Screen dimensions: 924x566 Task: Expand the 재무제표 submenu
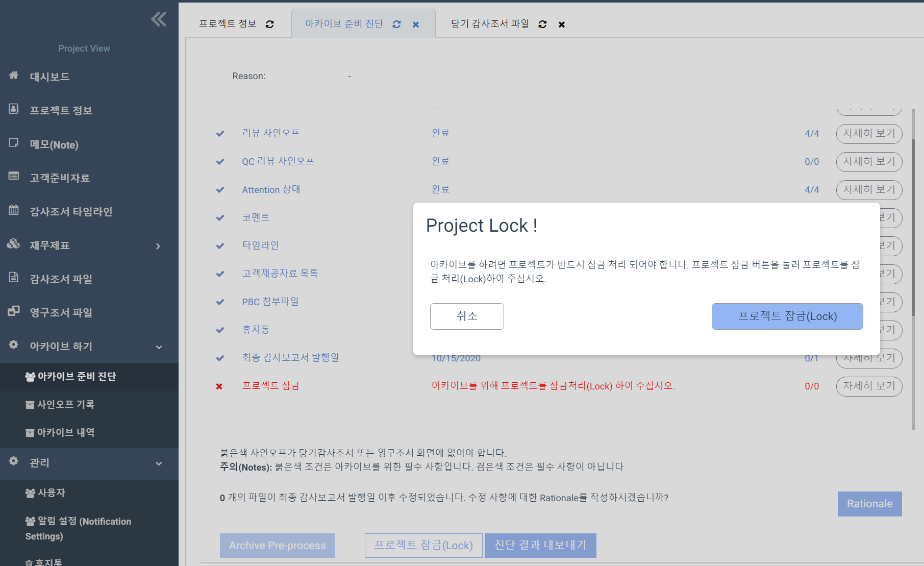pos(159,245)
